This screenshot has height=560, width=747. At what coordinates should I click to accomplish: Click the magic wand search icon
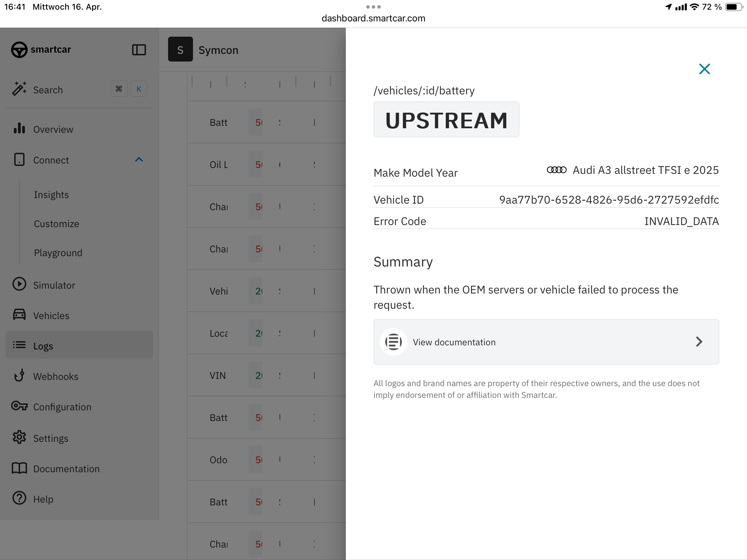tap(19, 88)
